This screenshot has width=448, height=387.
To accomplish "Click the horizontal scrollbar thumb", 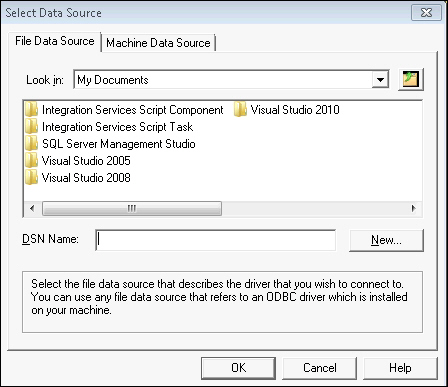I will pos(132,209).
